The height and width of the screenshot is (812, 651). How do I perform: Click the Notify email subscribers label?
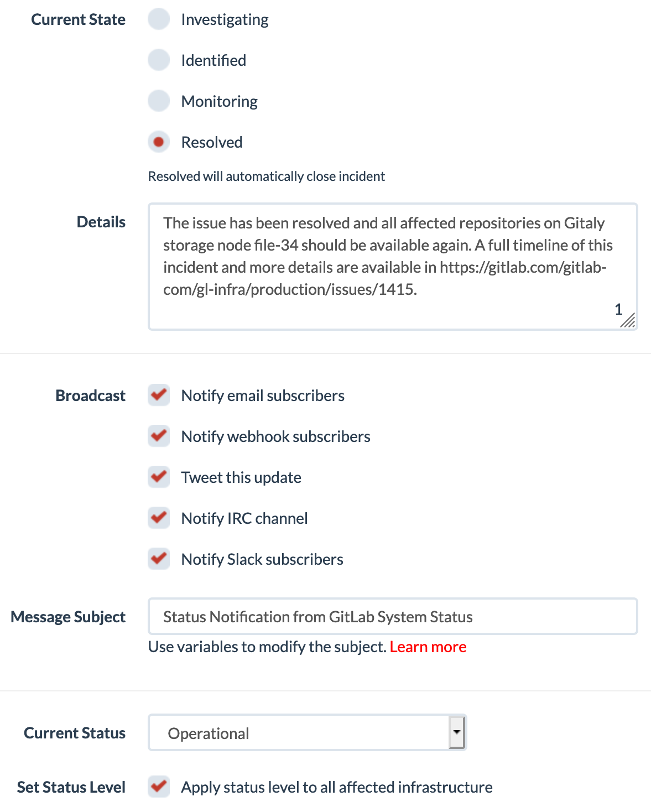263,396
